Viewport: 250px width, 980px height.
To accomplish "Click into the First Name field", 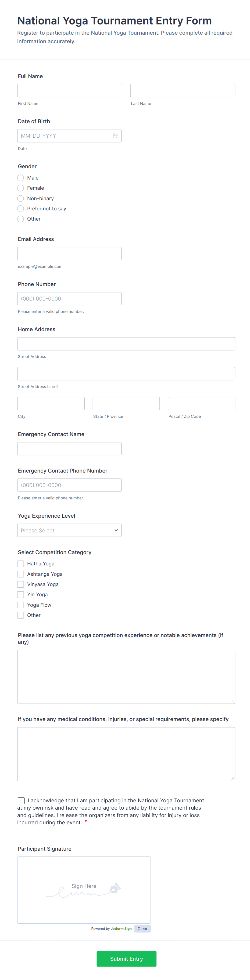I will click(69, 90).
